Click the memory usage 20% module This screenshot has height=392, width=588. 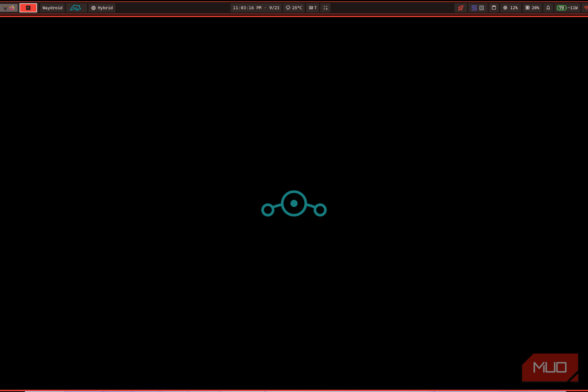tap(532, 8)
